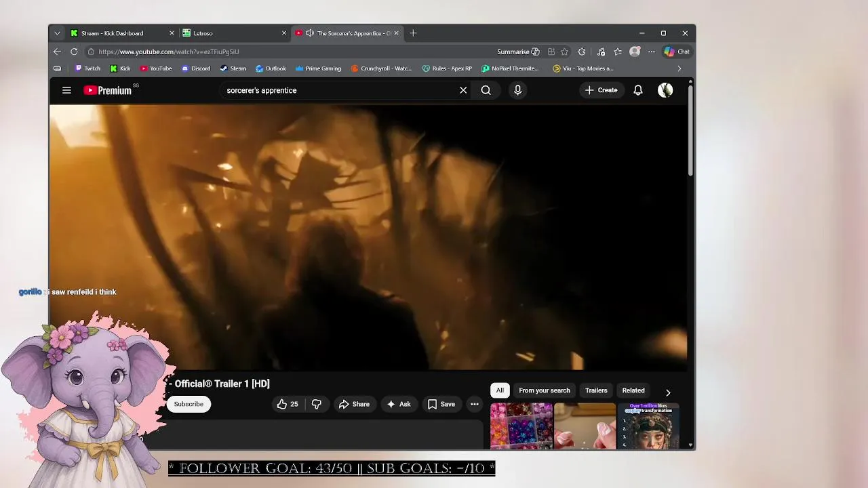Close the Letroso tab
Screen dimensions: 868x488
pyautogui.click(x=284, y=33)
